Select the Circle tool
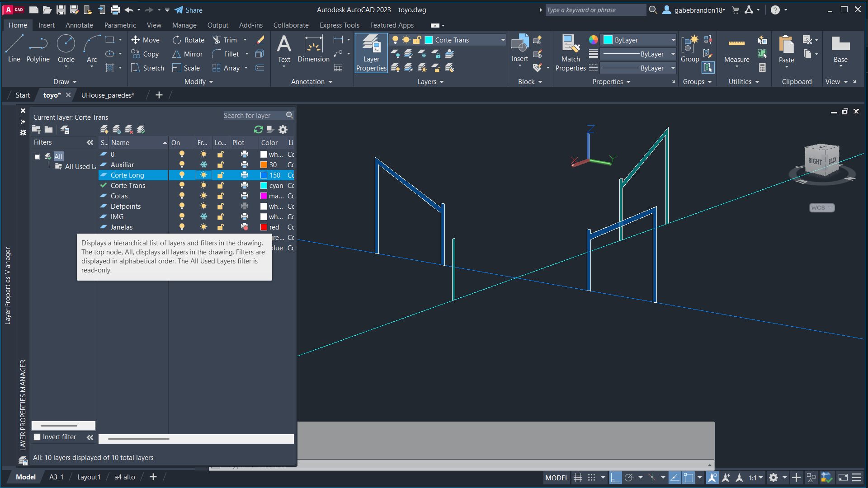 tap(66, 48)
